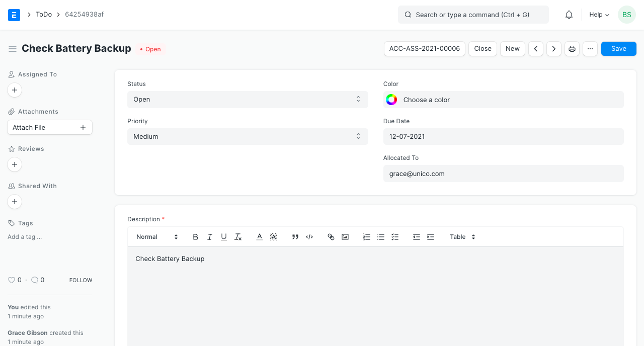Open the Status dropdown
The height and width of the screenshot is (346, 644).
pos(248,100)
